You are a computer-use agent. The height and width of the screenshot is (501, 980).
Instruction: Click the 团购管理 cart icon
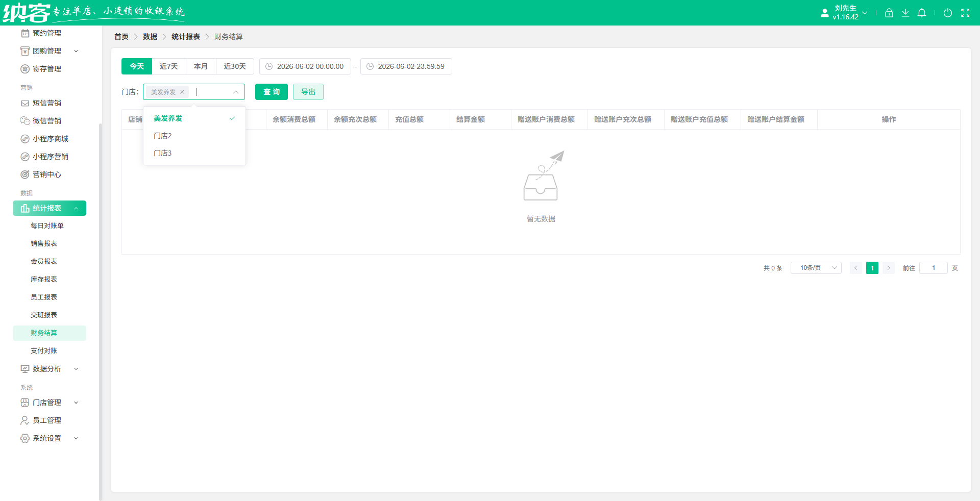[25, 51]
